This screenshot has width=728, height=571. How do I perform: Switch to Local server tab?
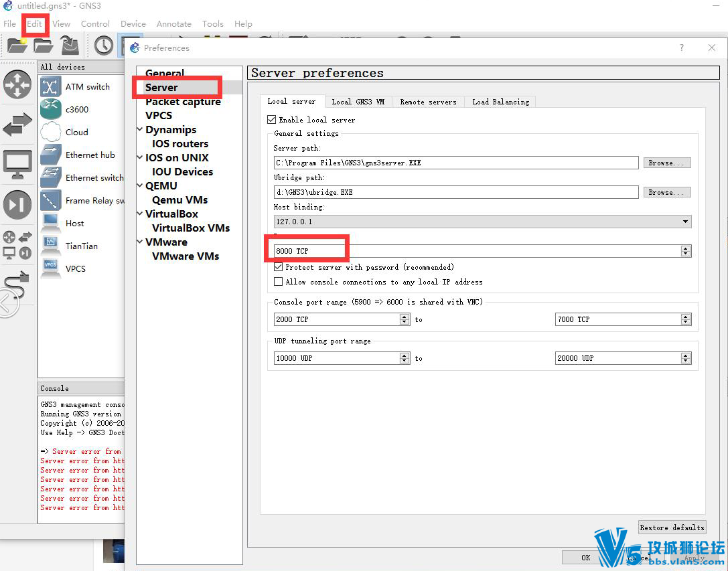point(291,101)
